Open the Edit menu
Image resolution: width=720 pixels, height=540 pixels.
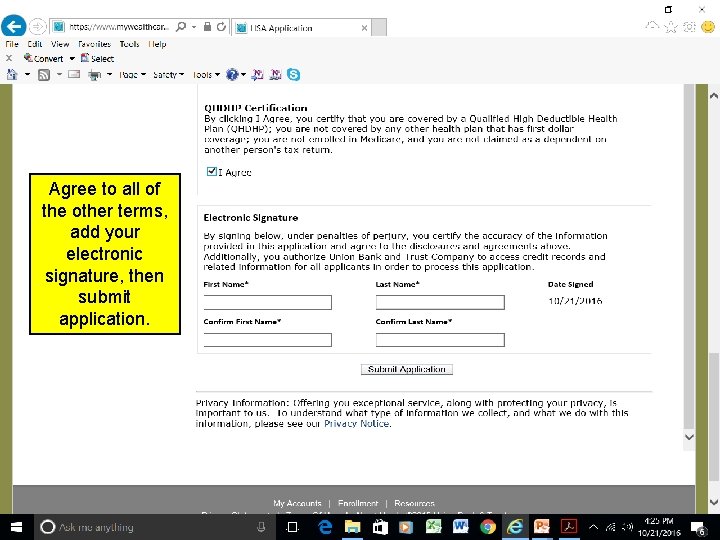[35, 44]
